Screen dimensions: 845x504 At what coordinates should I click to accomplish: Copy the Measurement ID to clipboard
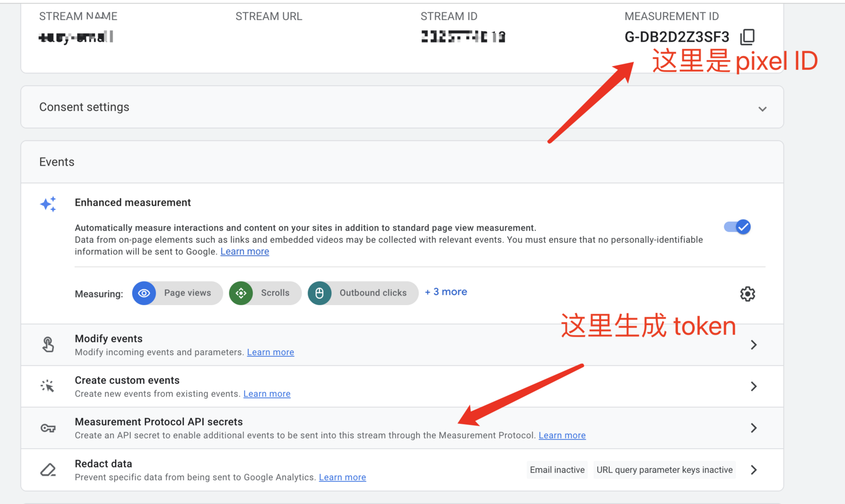747,36
